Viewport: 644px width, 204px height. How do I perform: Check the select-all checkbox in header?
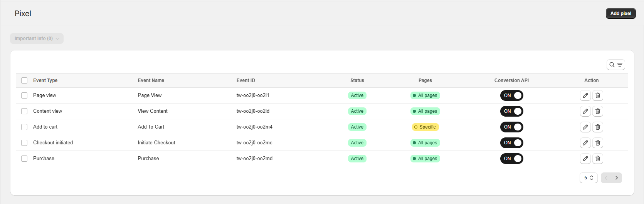(x=24, y=80)
